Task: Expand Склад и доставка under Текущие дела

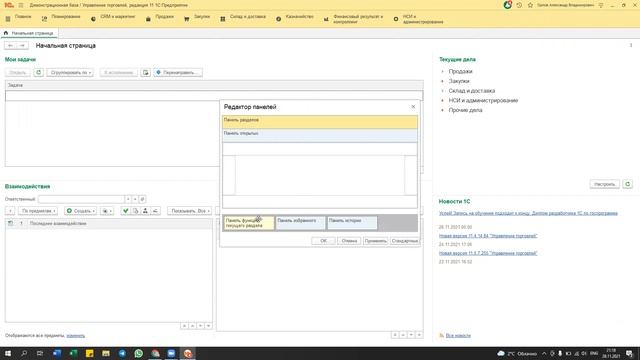Action: (442, 91)
